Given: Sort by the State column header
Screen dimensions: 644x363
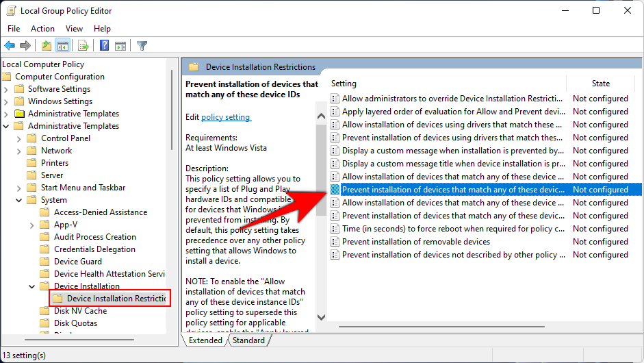Looking at the screenshot, I should [600, 84].
